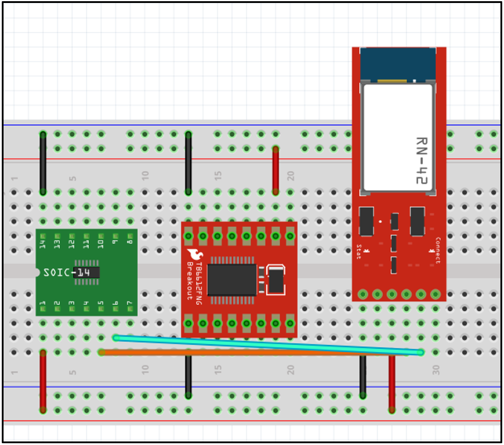Click the "Connect" LED label on the RN-42 board
The height and width of the screenshot is (445, 504).
click(x=438, y=250)
